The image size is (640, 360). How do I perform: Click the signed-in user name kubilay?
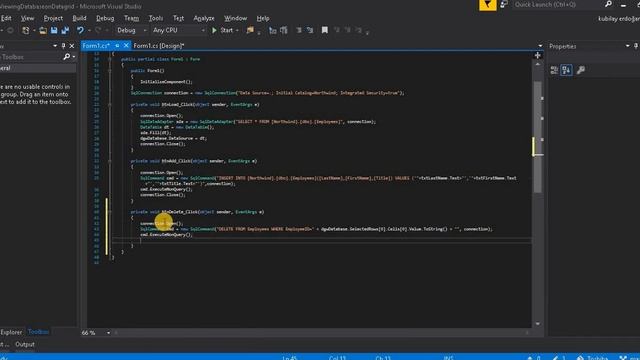[x=619, y=18]
